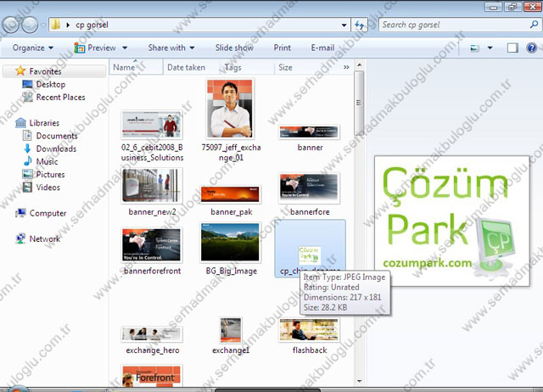Open the view options dropdown arrow
Screen dimensions: 543x392
pyautogui.click(x=490, y=48)
